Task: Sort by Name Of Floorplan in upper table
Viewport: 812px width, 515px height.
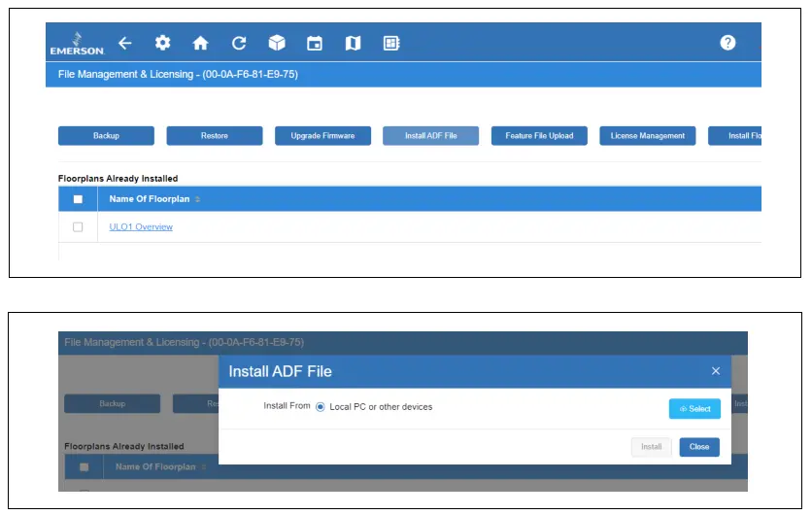Action: (197, 199)
